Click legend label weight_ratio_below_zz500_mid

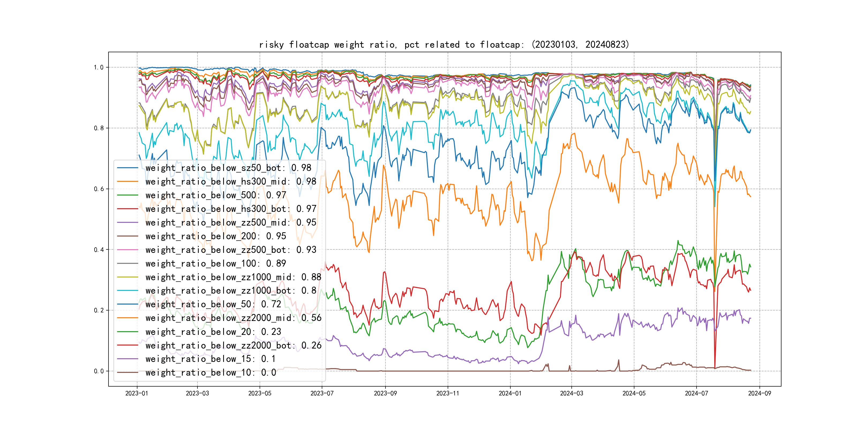click(x=230, y=222)
